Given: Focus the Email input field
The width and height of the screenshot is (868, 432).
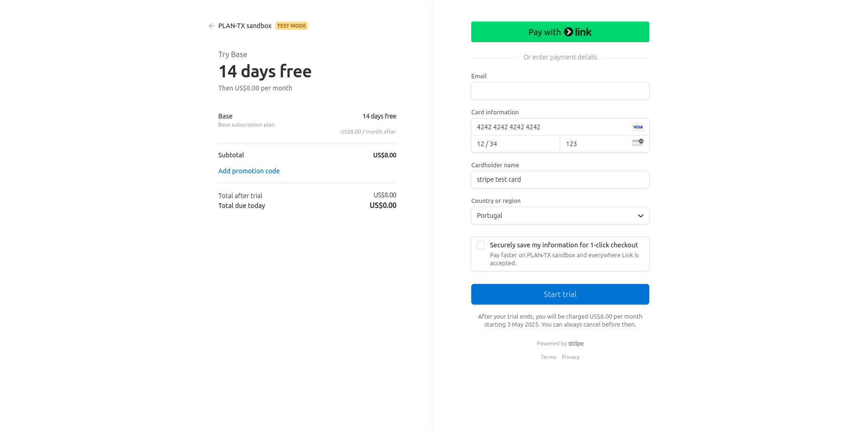Looking at the screenshot, I should click(560, 91).
